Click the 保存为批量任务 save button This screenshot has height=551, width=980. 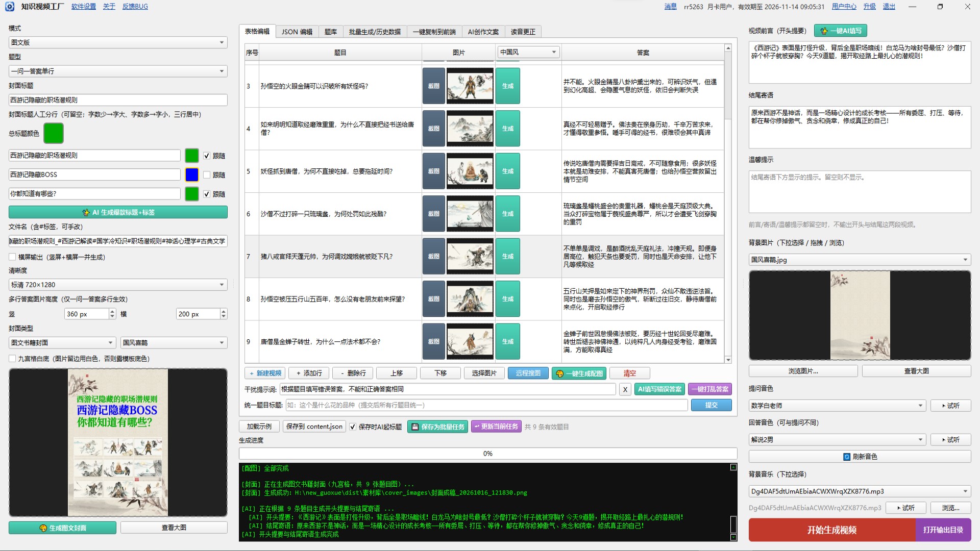pos(438,427)
